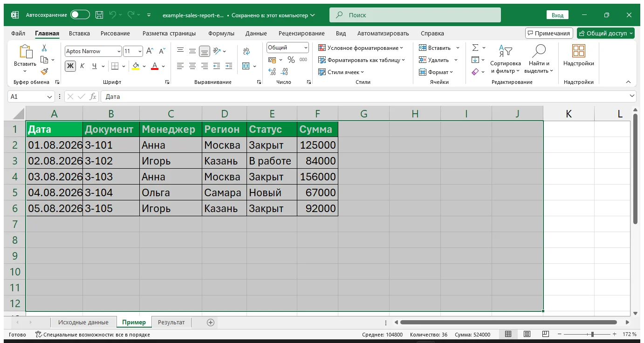
Task: Click the Fill down arrow icon
Action: 475,60
